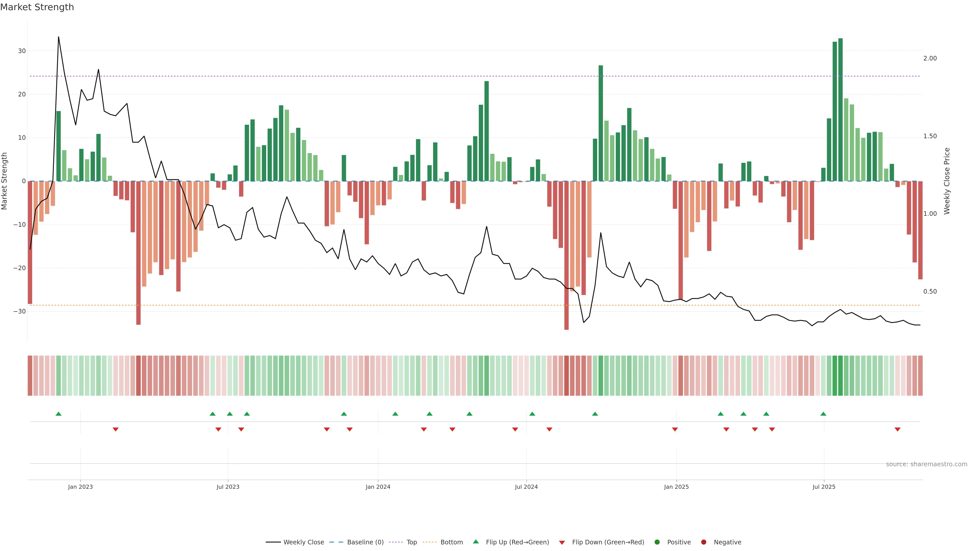Click the weekly close line's highest peak
The width and height of the screenshot is (980, 551).
tap(59, 37)
